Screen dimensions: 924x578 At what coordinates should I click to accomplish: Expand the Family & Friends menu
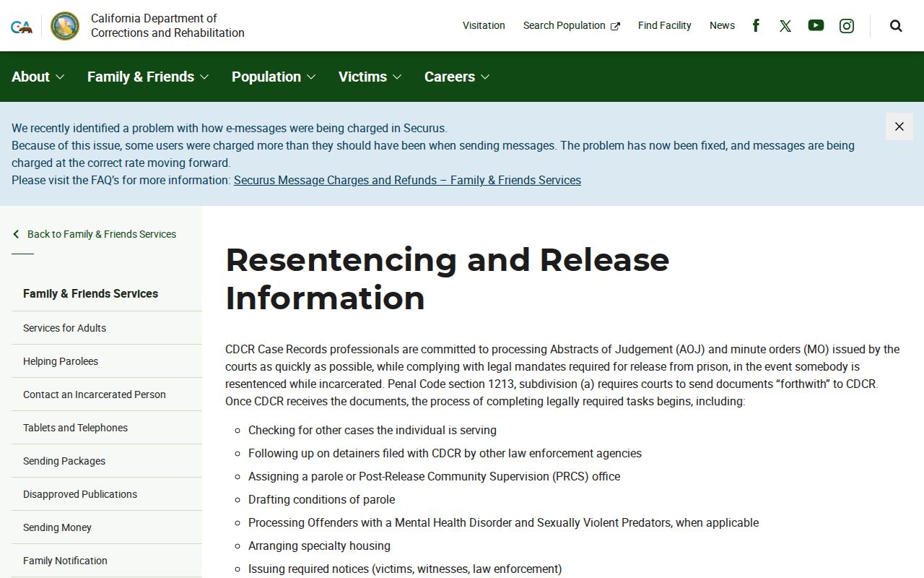(x=148, y=77)
